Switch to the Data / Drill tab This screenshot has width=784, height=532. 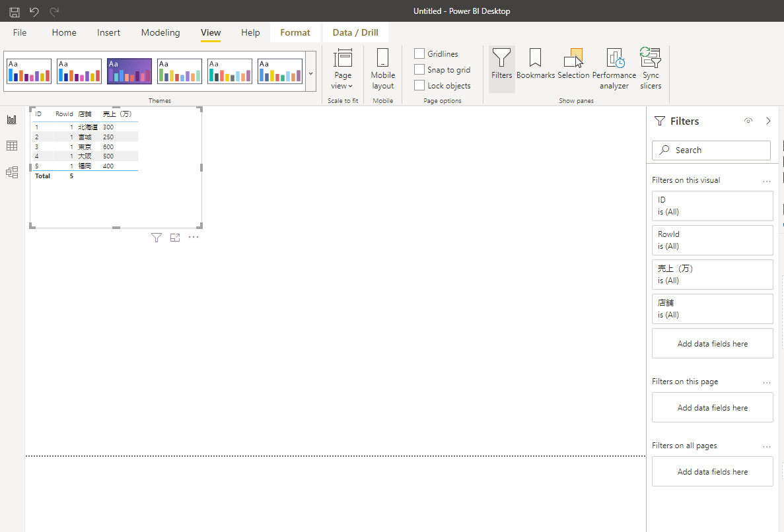[355, 32]
